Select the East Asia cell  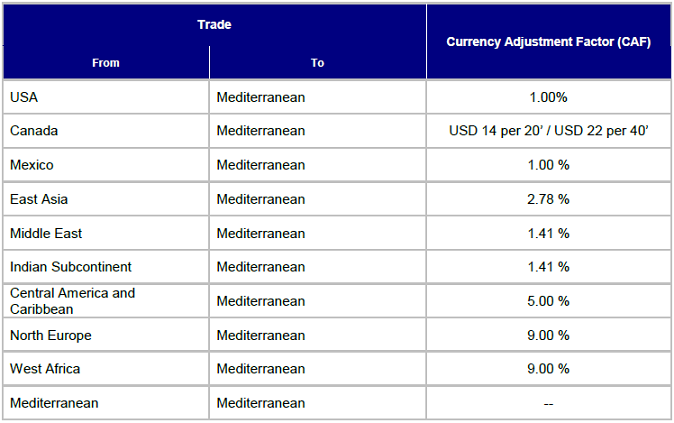106,199
